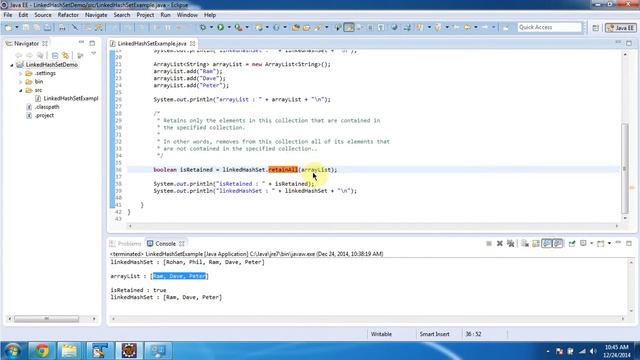Open Navigator view menu chevron

pos(93,54)
